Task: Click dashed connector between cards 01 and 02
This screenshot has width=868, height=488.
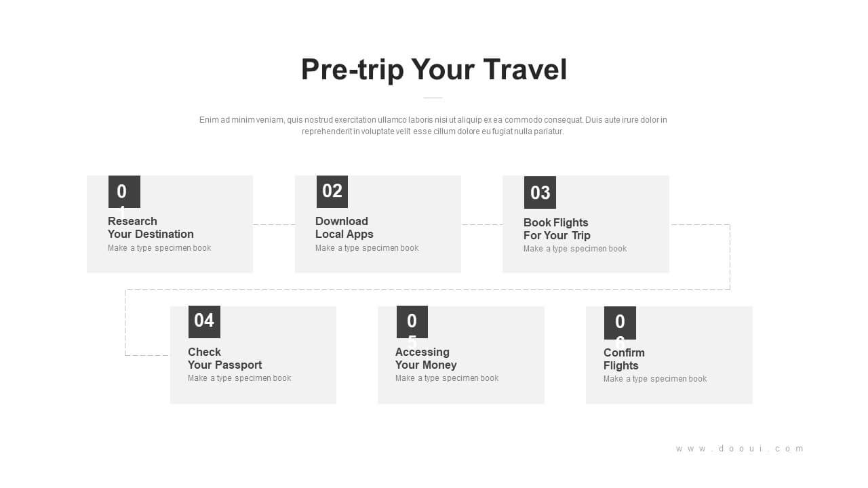Action: pos(274,224)
